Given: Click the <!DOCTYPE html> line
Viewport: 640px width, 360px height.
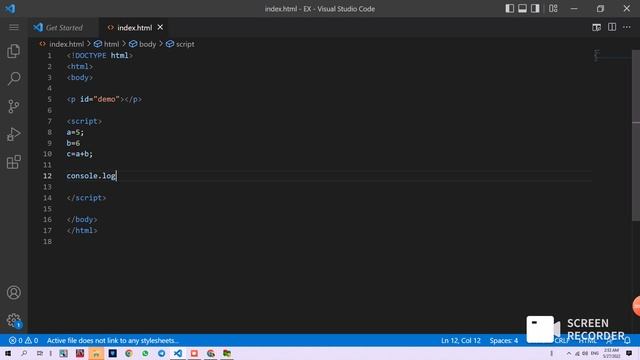Looking at the screenshot, I should [x=100, y=56].
